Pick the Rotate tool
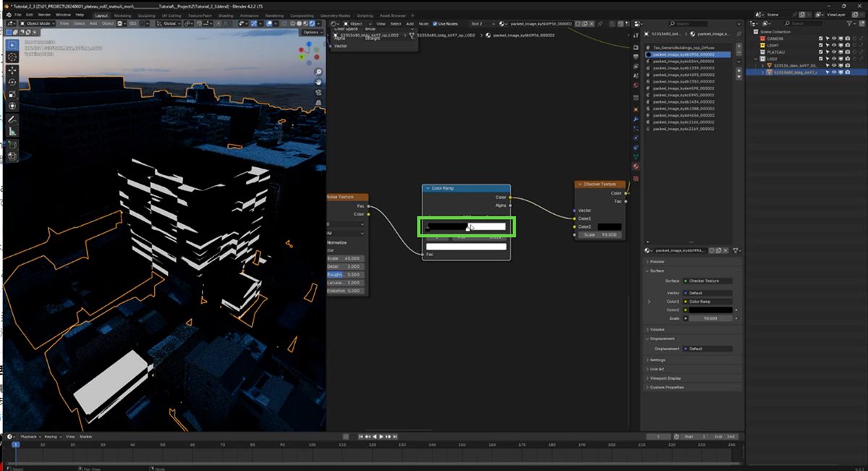Viewport: 868px width, 471px height. pos(12,82)
